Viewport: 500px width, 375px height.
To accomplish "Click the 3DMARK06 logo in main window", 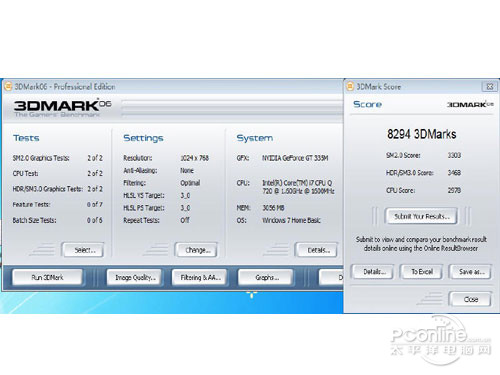I will tap(62, 107).
